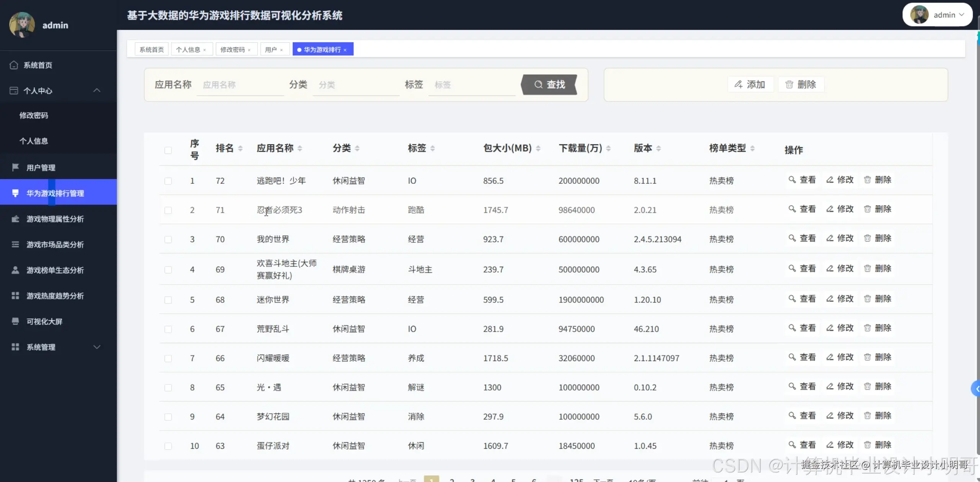
Task: Close the 修改密码 tab
Action: (x=249, y=49)
